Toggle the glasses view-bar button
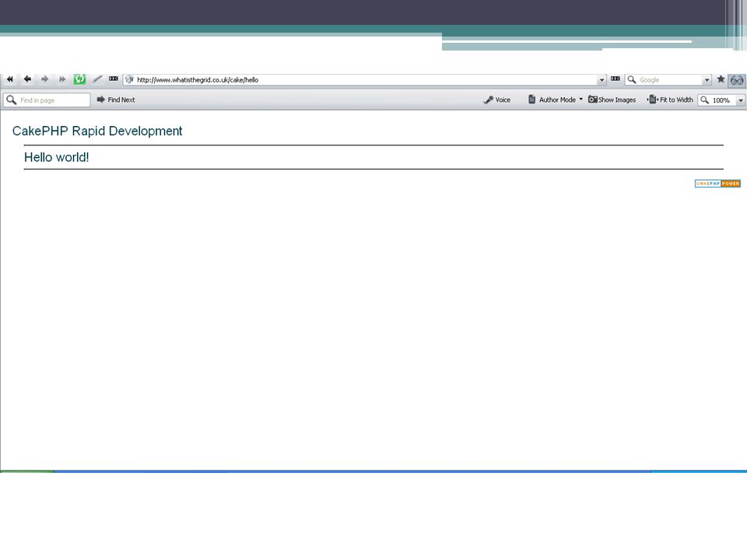The width and height of the screenshot is (747, 560). (737, 80)
